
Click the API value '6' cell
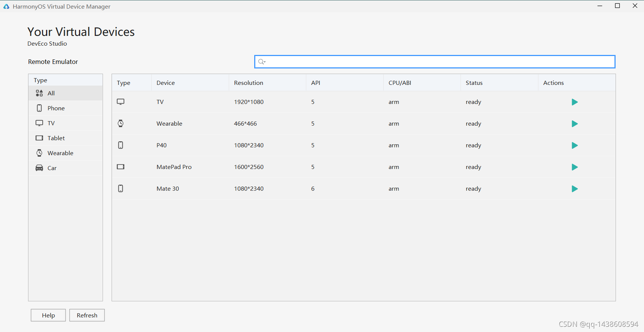pos(313,188)
